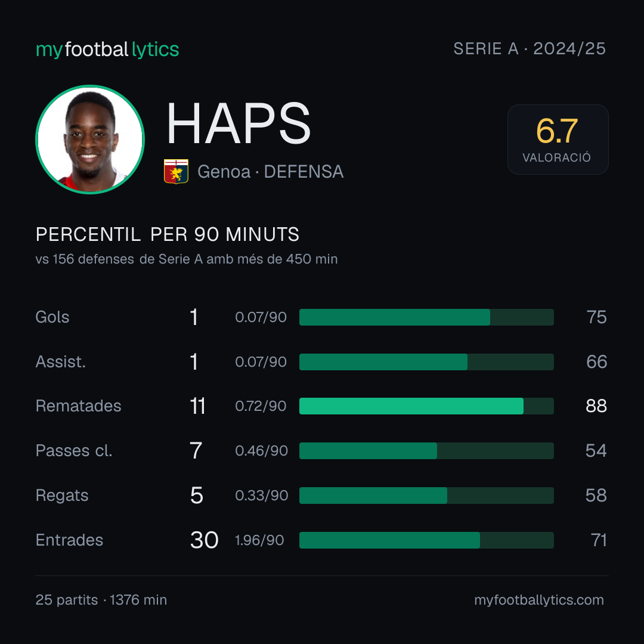Click the highlighted Rematades percentile bar

click(x=426, y=406)
